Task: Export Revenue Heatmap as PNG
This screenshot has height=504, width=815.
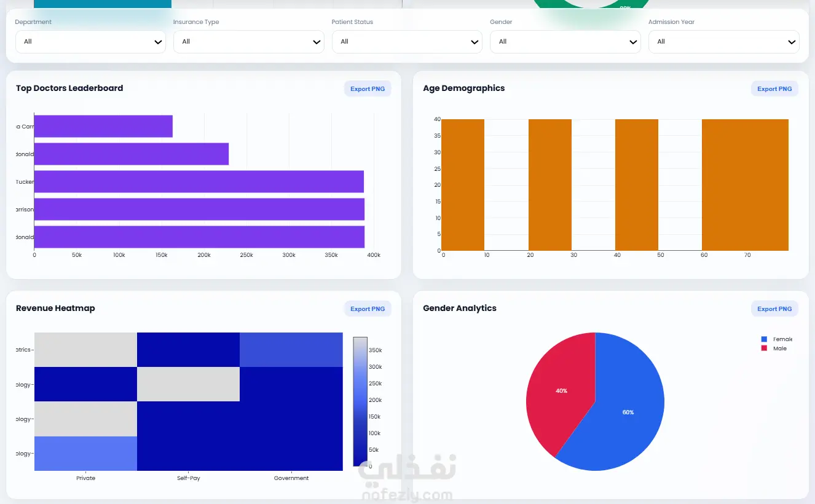Action: [x=368, y=309]
